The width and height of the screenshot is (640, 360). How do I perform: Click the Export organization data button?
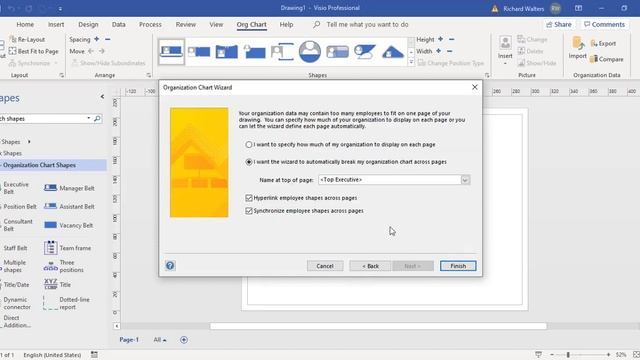603,43
